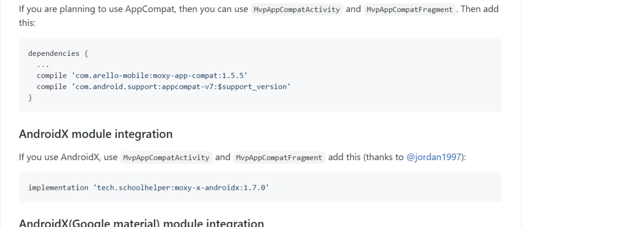
Task: Click MvpAppCompatActivity code in the AppCompat paragraph
Action: (x=297, y=10)
